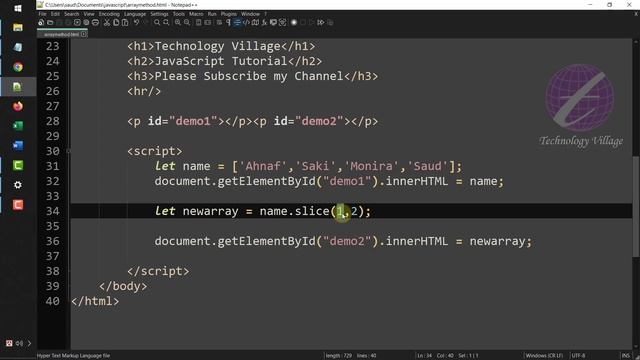Image resolution: width=640 pixels, height=360 pixels.
Task: Open the Document Map panel icon
Action: click(x=255, y=22)
